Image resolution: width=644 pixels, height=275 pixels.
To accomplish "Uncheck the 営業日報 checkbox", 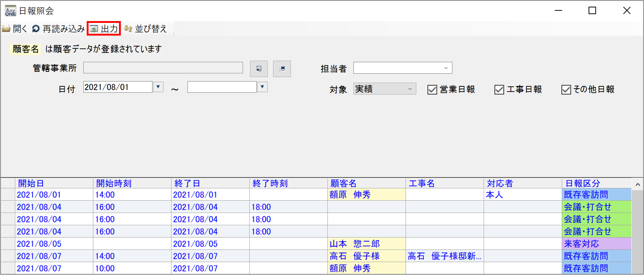I will click(x=432, y=90).
